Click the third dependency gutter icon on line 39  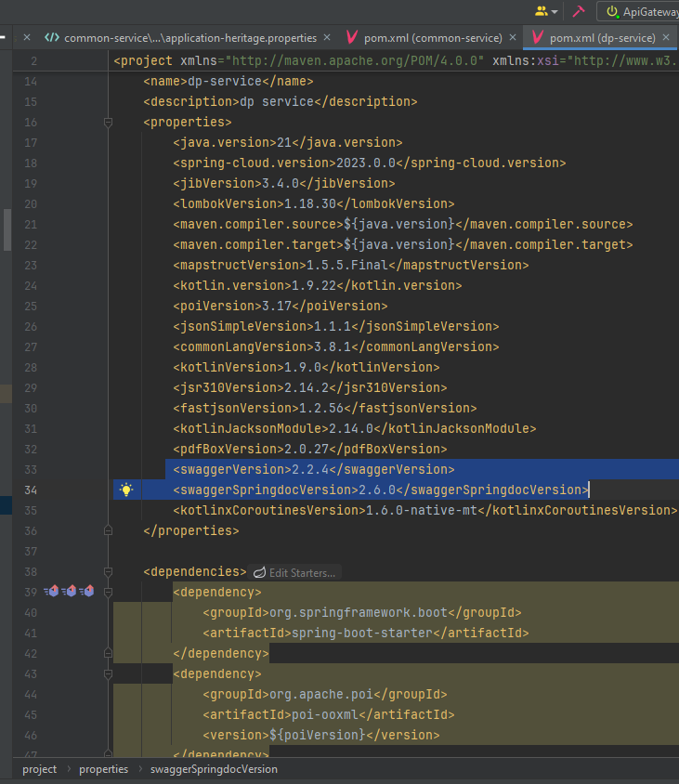[86, 592]
